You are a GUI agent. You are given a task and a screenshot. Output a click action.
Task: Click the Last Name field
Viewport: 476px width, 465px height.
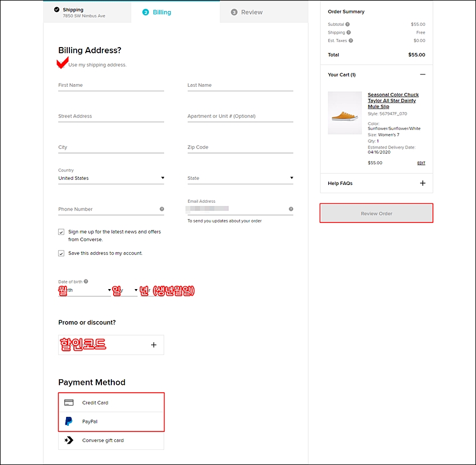pos(240,85)
